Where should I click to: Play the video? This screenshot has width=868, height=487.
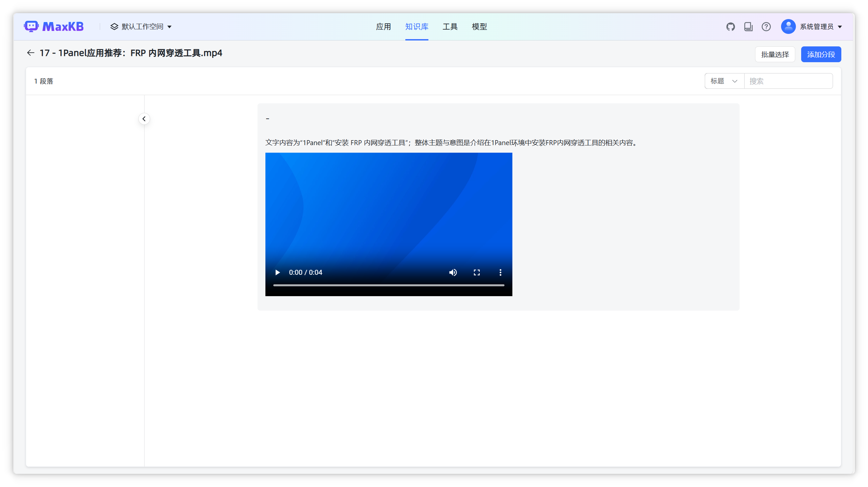click(x=277, y=272)
